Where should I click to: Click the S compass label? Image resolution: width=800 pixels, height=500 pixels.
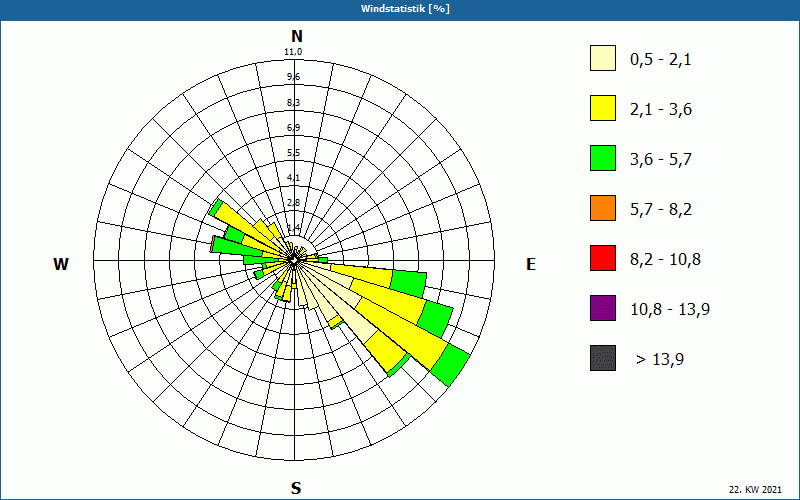click(296, 488)
